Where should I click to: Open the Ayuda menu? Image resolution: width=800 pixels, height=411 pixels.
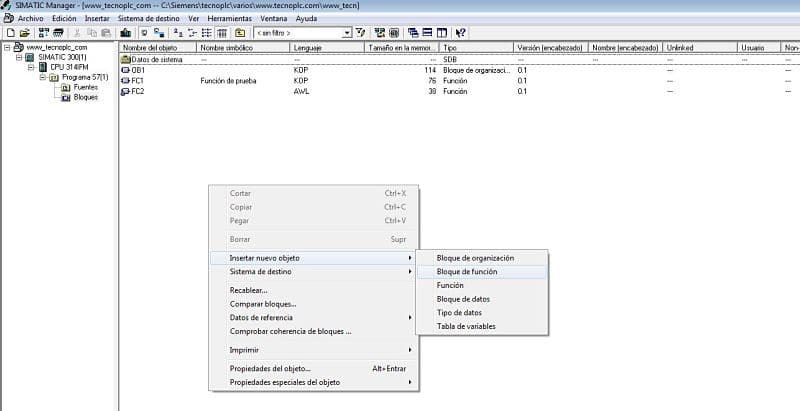(306, 18)
